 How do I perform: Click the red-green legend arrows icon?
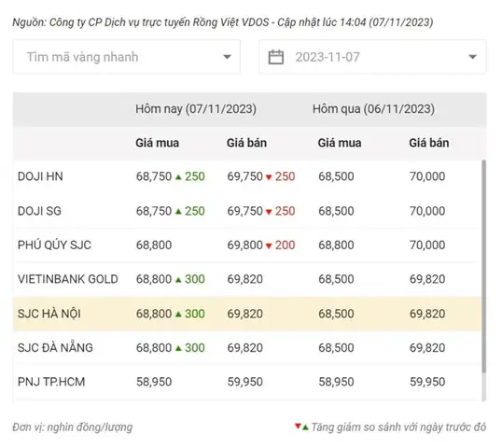[x=301, y=427]
